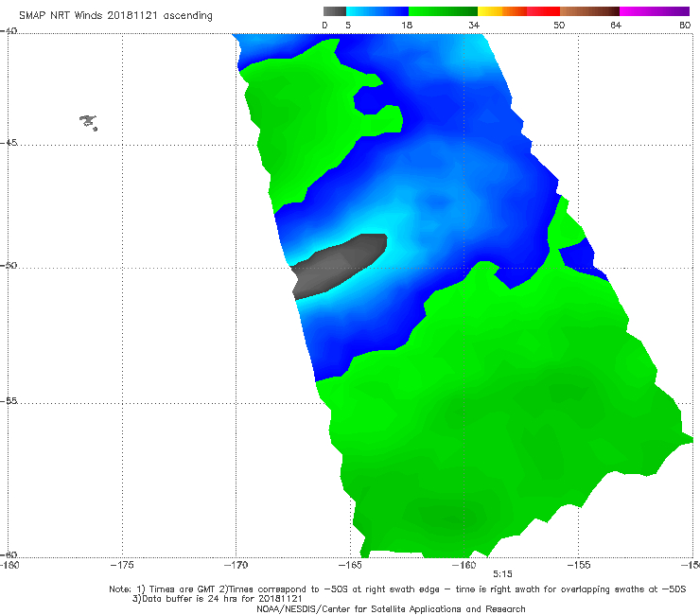Viewport: 700px width, 615px height.
Task: Click longitude label '-165'
Action: (x=350, y=565)
